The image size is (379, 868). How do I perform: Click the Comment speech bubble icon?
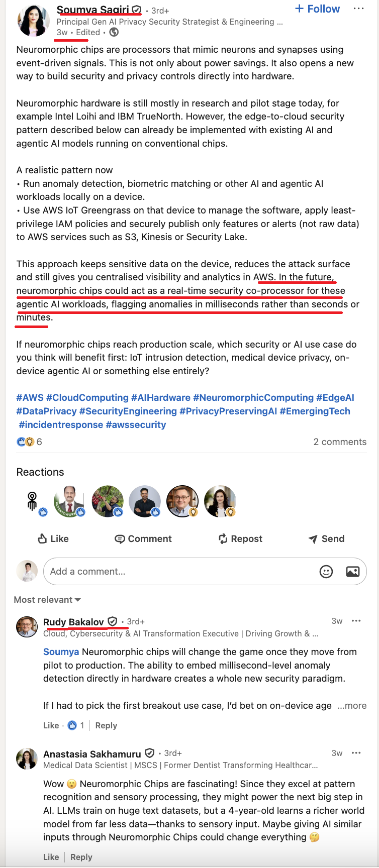click(x=120, y=538)
